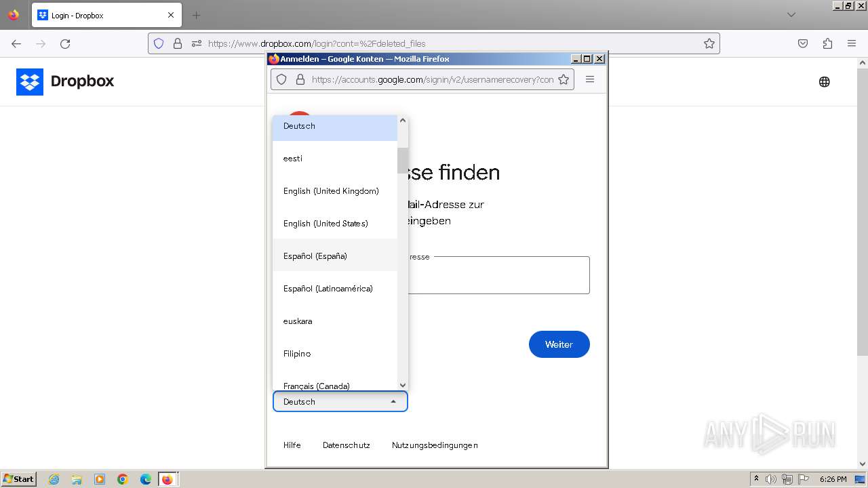Click the volume icon in system tray
Viewport: 868px width, 488px height.
click(771, 479)
